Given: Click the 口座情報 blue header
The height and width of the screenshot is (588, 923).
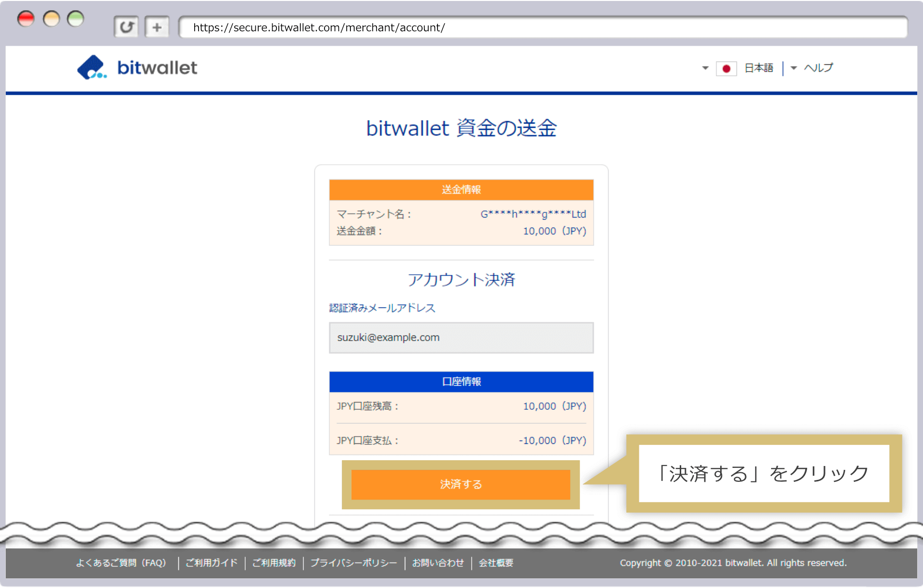Looking at the screenshot, I should click(x=461, y=382).
